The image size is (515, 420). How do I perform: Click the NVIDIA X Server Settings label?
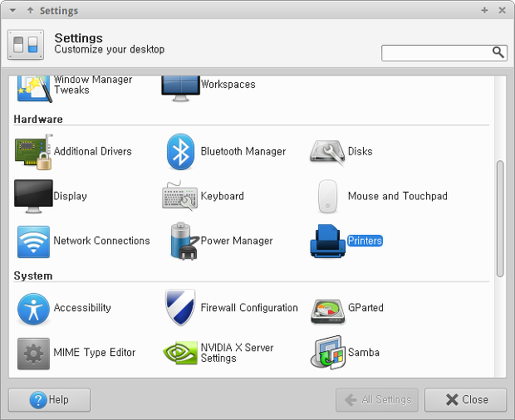(237, 353)
